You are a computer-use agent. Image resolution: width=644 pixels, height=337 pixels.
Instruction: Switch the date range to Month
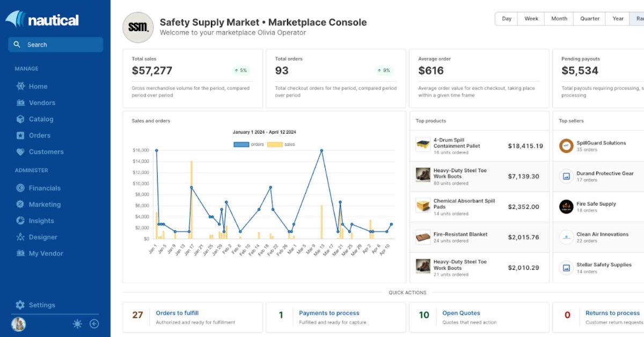[x=559, y=18]
